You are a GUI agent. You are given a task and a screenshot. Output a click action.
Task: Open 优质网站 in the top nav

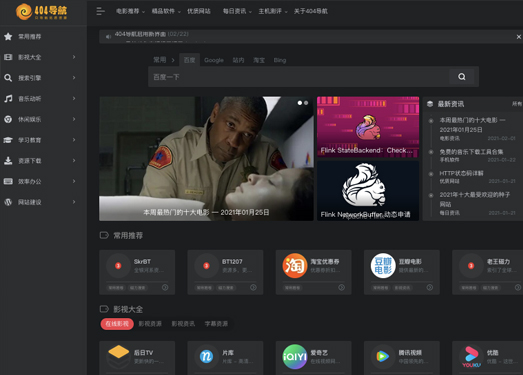(199, 11)
